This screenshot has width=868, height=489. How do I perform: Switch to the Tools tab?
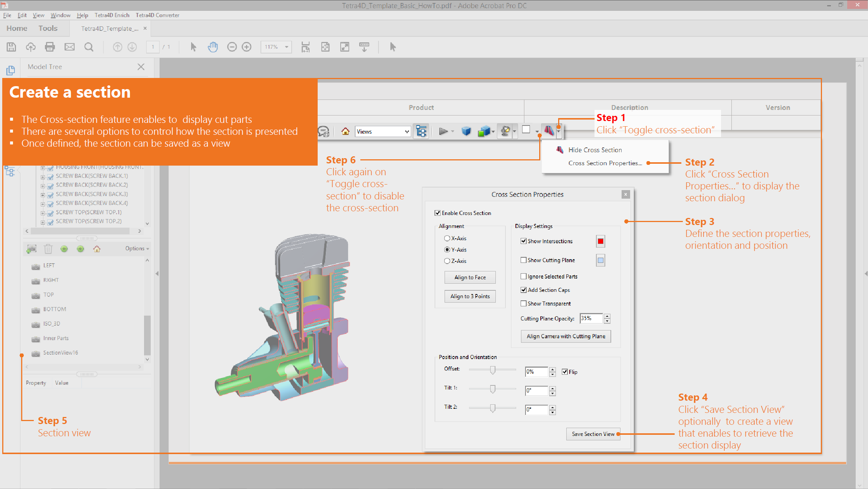pyautogui.click(x=48, y=28)
